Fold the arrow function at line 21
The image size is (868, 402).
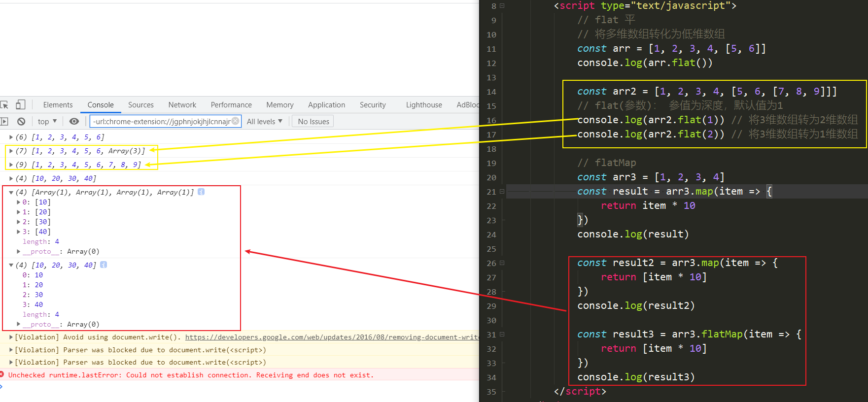coord(502,192)
